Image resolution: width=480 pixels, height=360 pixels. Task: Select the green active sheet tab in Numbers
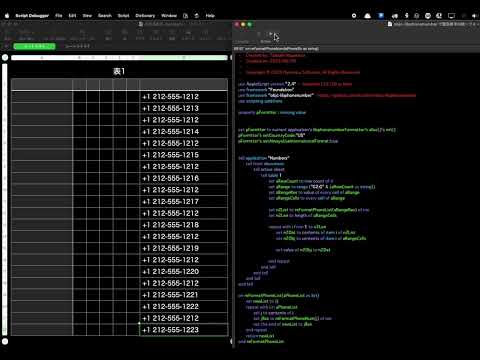34,46
